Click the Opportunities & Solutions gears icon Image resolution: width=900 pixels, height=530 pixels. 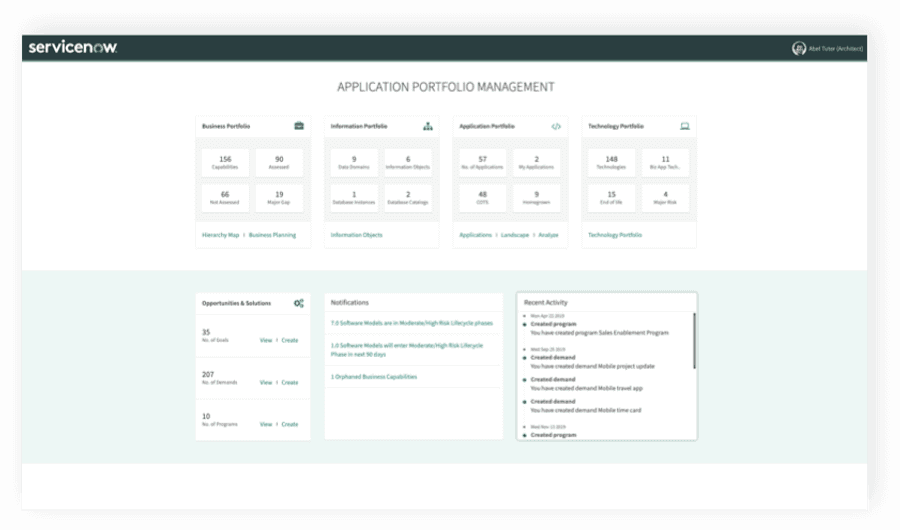(299, 303)
